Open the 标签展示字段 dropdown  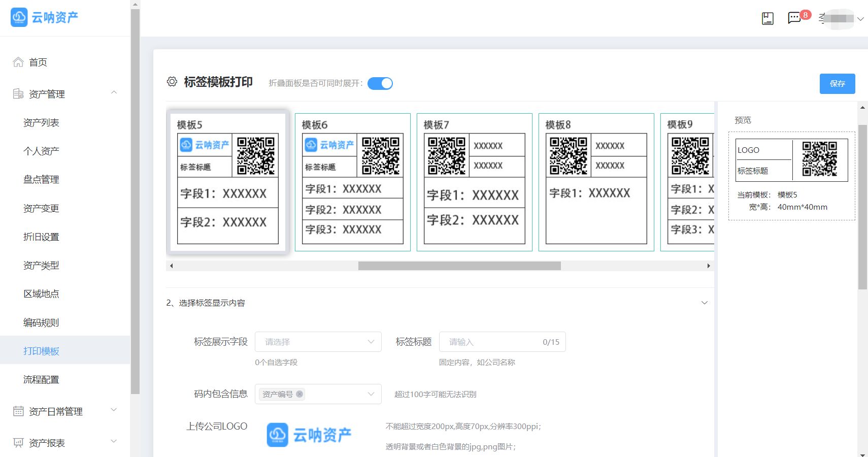coord(318,342)
